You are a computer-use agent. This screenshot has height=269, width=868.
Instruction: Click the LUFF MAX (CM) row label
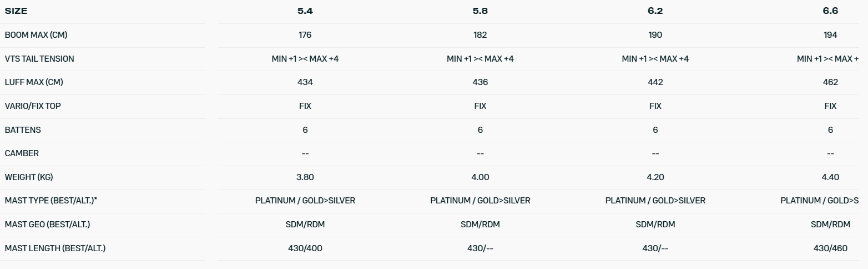tap(34, 82)
